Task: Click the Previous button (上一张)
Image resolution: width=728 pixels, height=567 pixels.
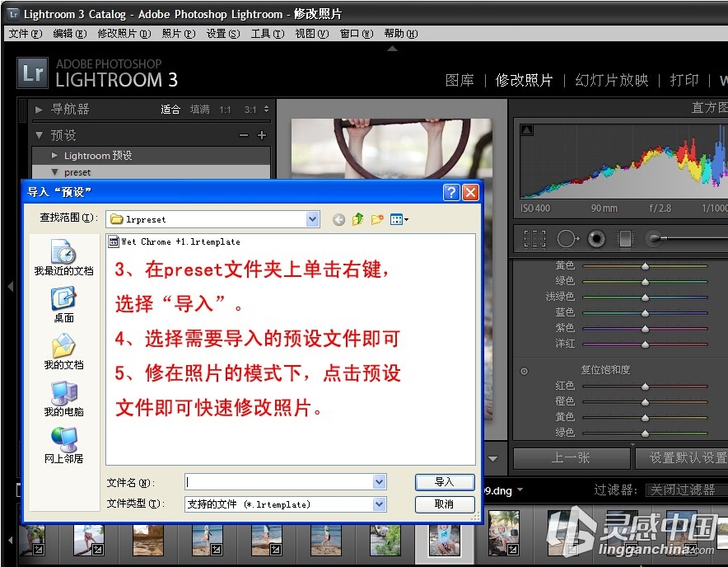Action: (x=571, y=458)
